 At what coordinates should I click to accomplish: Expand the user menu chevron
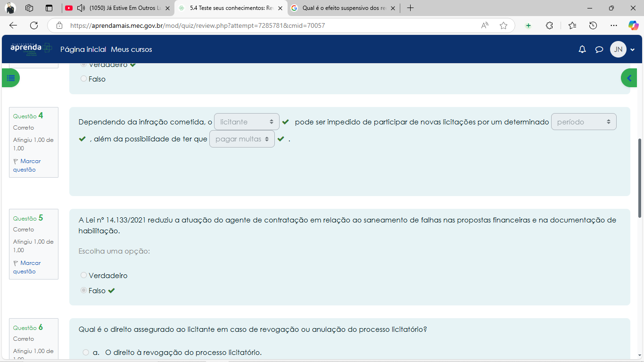[x=632, y=49]
